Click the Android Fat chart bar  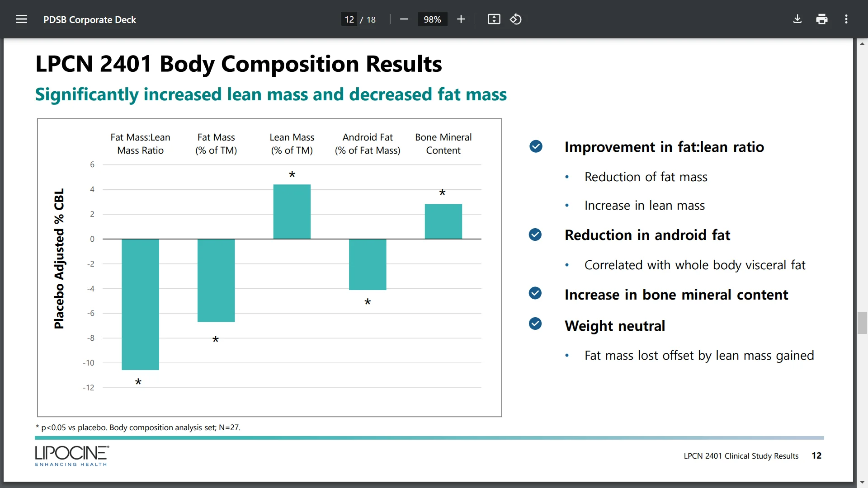pos(368,264)
